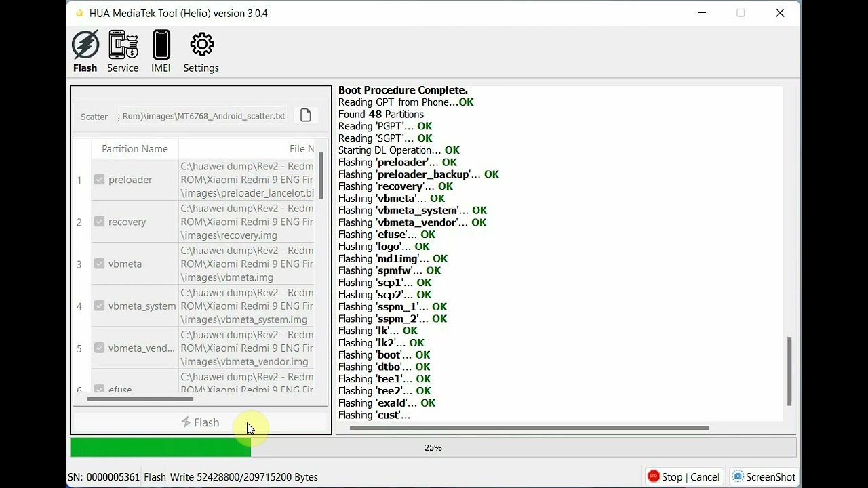Screen dimensions: 868x488
Task: Toggle the vbmeta_vend... partition checkbox
Action: click(x=99, y=348)
